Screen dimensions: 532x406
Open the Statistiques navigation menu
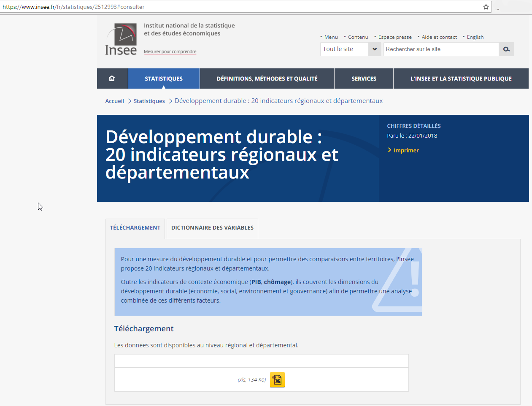pyautogui.click(x=164, y=78)
